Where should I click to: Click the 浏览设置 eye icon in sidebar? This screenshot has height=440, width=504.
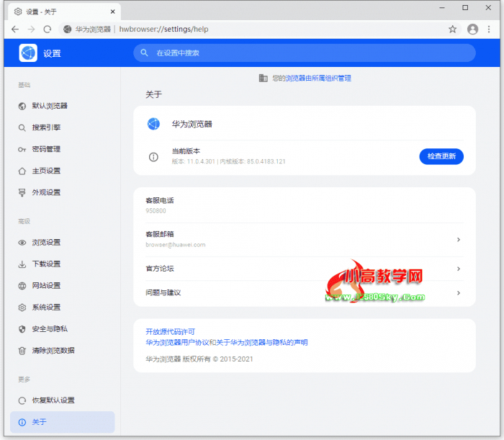22,243
